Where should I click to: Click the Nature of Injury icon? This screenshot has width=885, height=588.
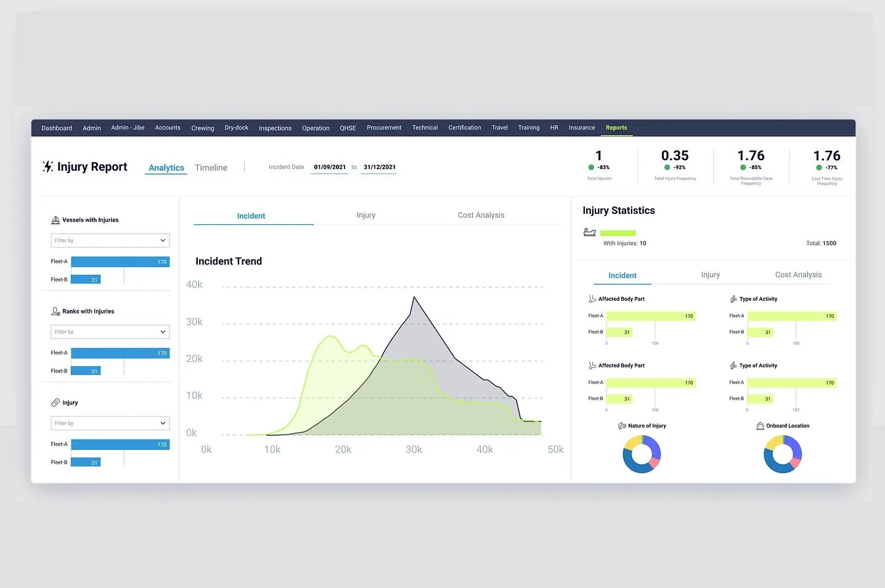click(622, 426)
